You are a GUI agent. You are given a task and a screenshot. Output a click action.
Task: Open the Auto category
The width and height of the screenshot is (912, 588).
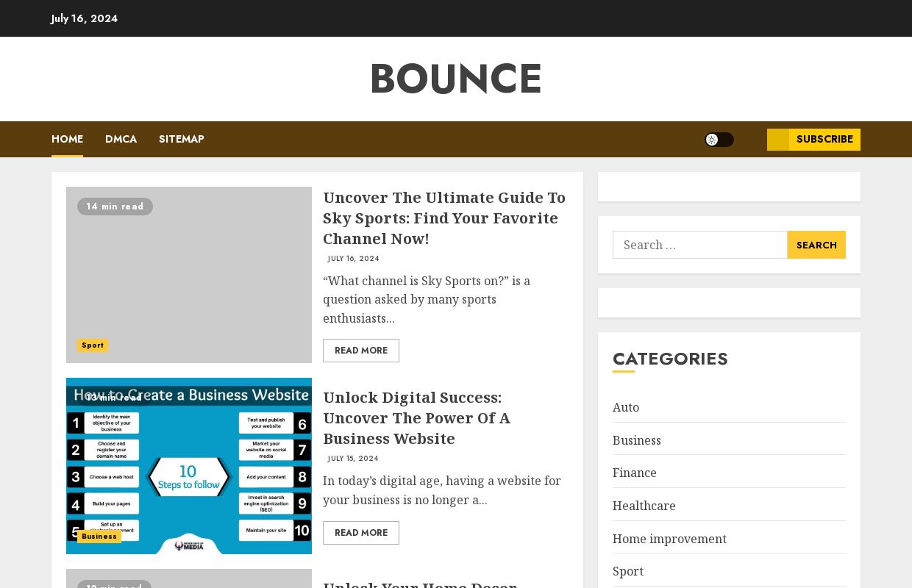coord(626,407)
